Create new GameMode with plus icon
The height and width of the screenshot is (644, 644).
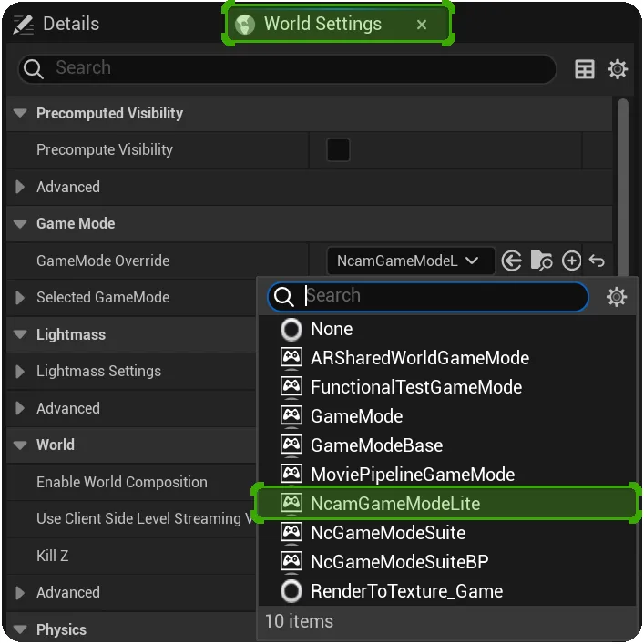[x=571, y=261]
